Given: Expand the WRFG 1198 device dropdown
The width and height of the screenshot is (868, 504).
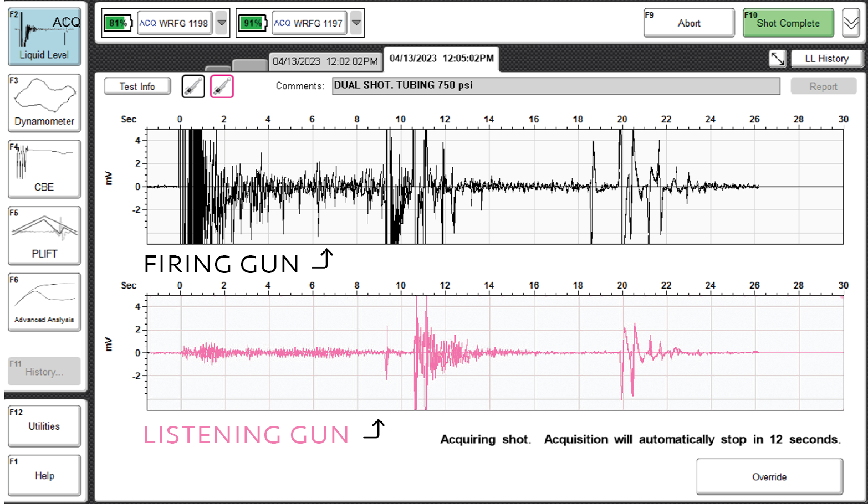Looking at the screenshot, I should pos(222,23).
